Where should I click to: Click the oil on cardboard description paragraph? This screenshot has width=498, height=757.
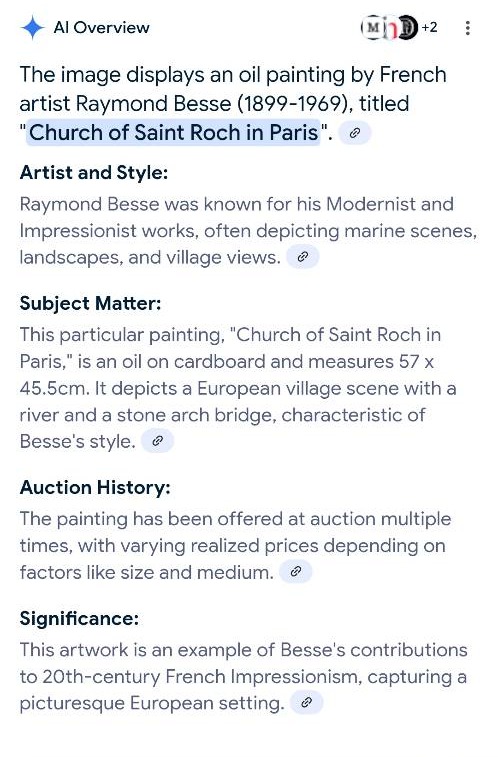238,388
